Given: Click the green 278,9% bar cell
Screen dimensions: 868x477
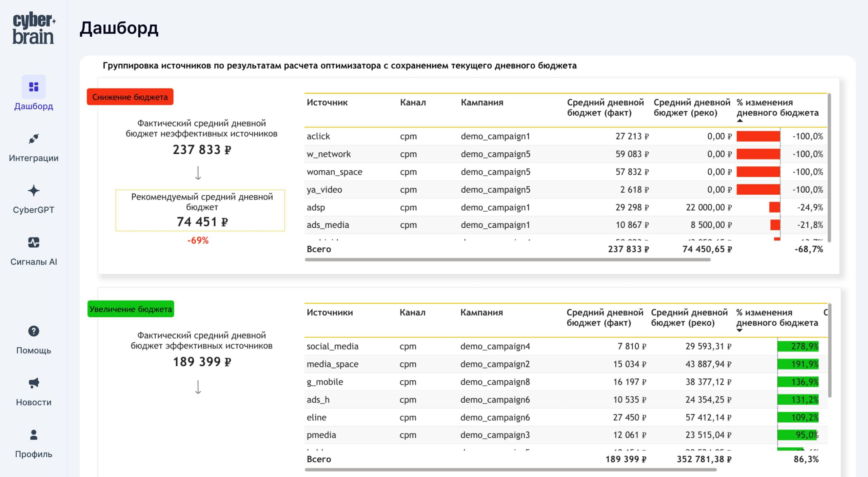Looking at the screenshot, I should point(798,346).
